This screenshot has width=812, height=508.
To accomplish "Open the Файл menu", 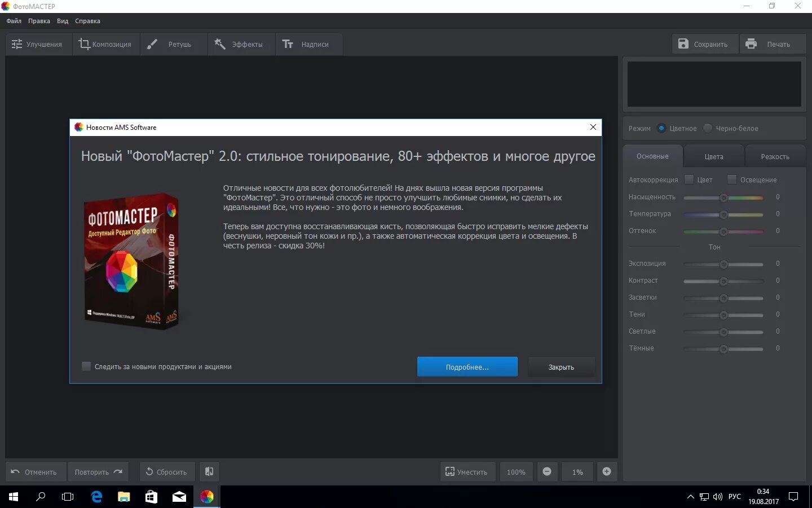I will pos(14,21).
